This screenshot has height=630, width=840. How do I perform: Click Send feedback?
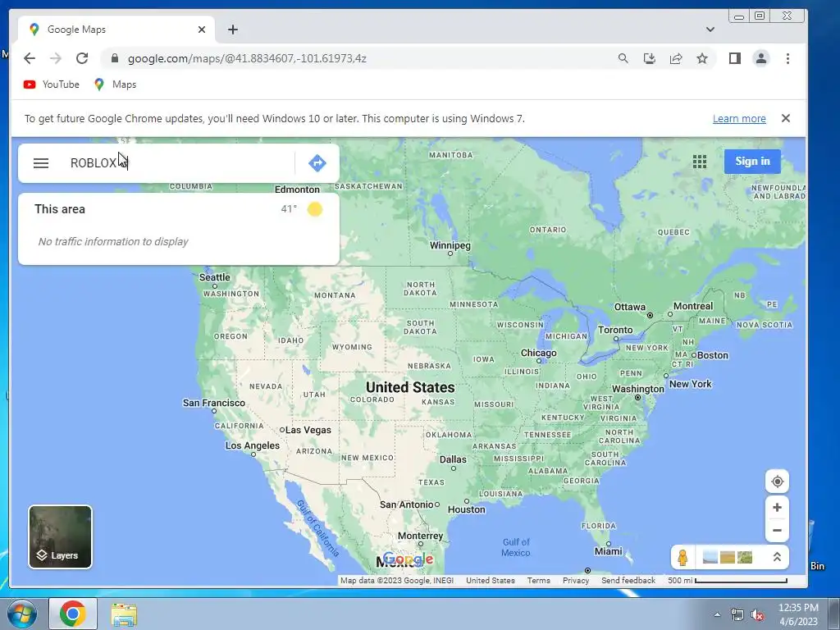628,580
